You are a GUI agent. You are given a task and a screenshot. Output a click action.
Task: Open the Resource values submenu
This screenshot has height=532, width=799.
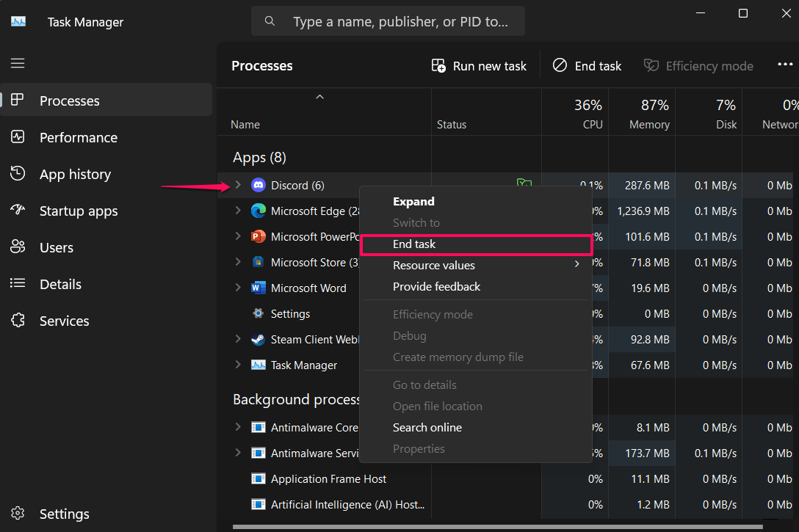(476, 266)
